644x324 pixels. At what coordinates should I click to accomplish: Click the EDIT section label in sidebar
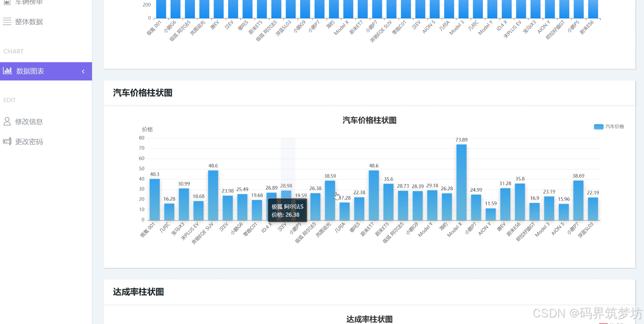(9, 100)
